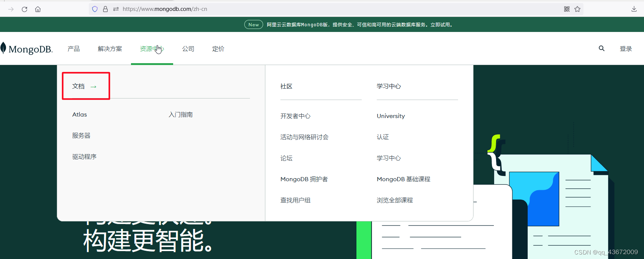Image resolution: width=644 pixels, height=259 pixels.
Task: View site security via padlock icon
Action: (105, 9)
